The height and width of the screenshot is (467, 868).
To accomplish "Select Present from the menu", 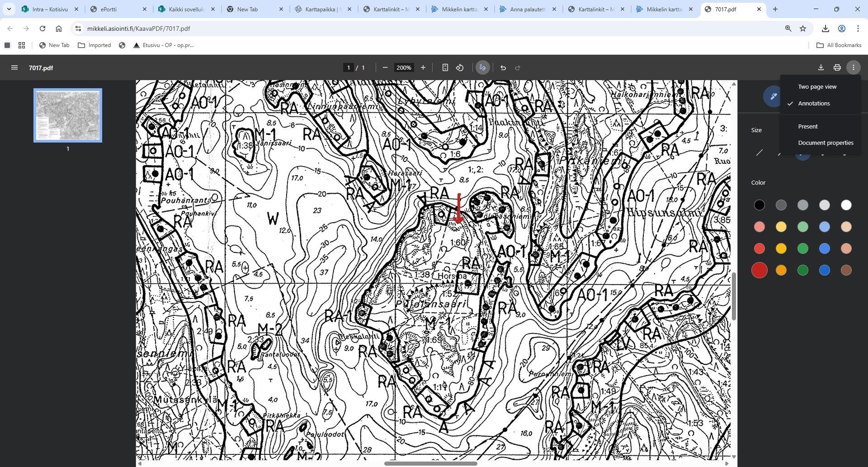I will click(821, 126).
